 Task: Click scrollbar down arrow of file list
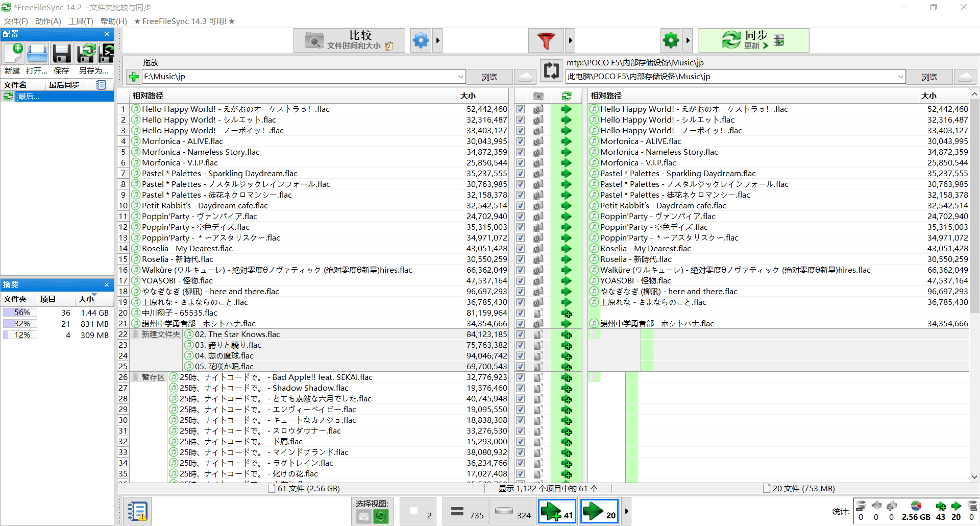click(974, 477)
